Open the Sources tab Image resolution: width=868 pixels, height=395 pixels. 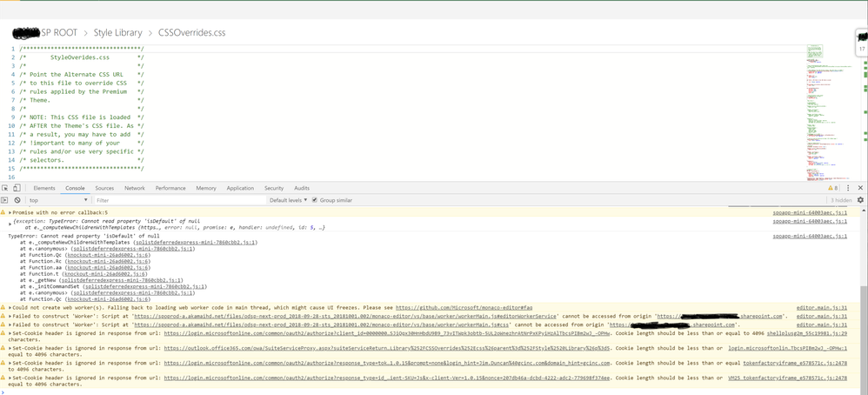(x=104, y=188)
